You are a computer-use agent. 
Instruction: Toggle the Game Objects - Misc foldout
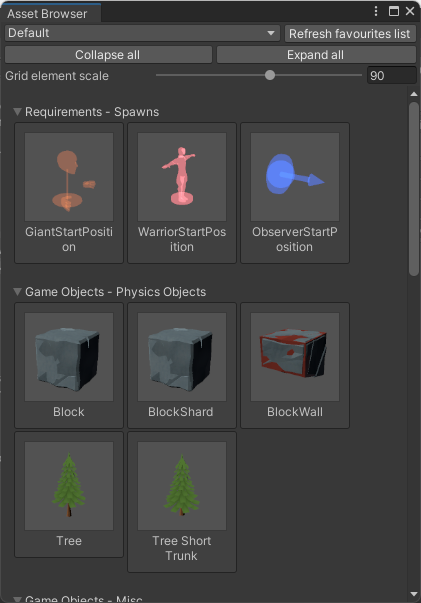click(17, 599)
